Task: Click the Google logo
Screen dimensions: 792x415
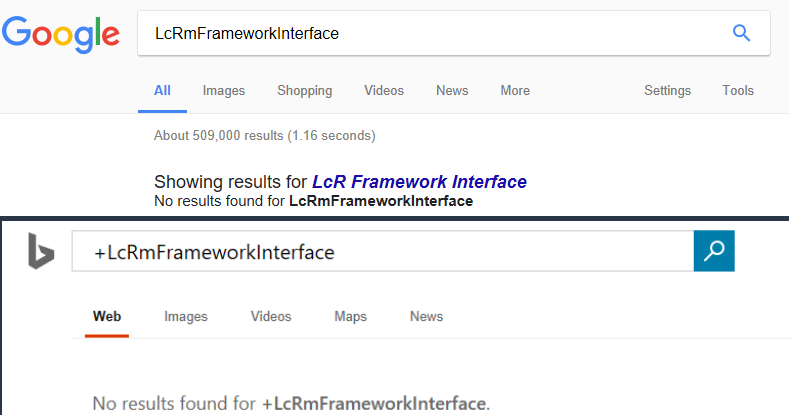Action: [x=61, y=34]
